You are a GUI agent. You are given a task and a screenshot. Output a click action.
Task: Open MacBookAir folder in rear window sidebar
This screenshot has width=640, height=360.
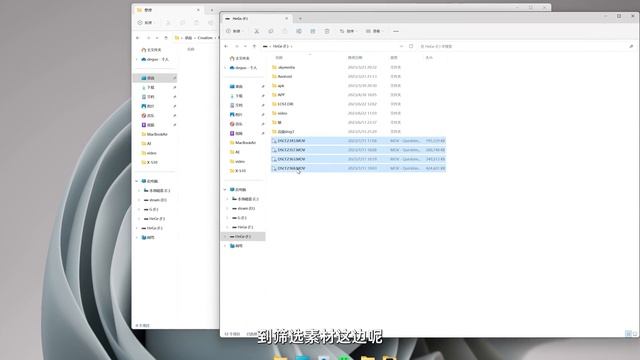click(154, 134)
